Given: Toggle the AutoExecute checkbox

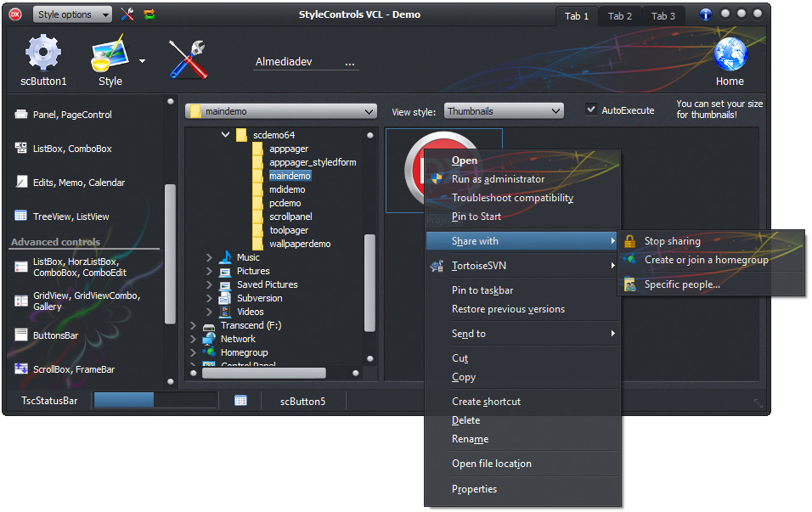Looking at the screenshot, I should pos(591,110).
